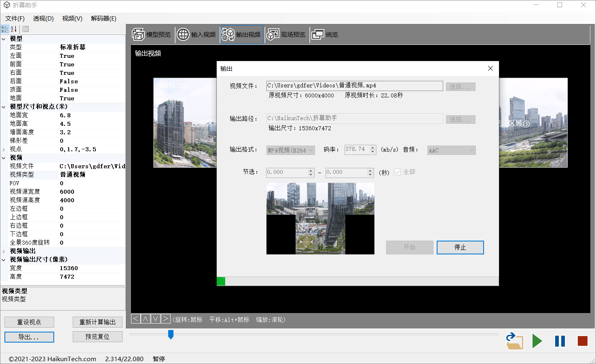Viewport: 596px width, 364px height.
Task: Sort properties alphabetically with the A-Z icon
Action: (x=14, y=29)
